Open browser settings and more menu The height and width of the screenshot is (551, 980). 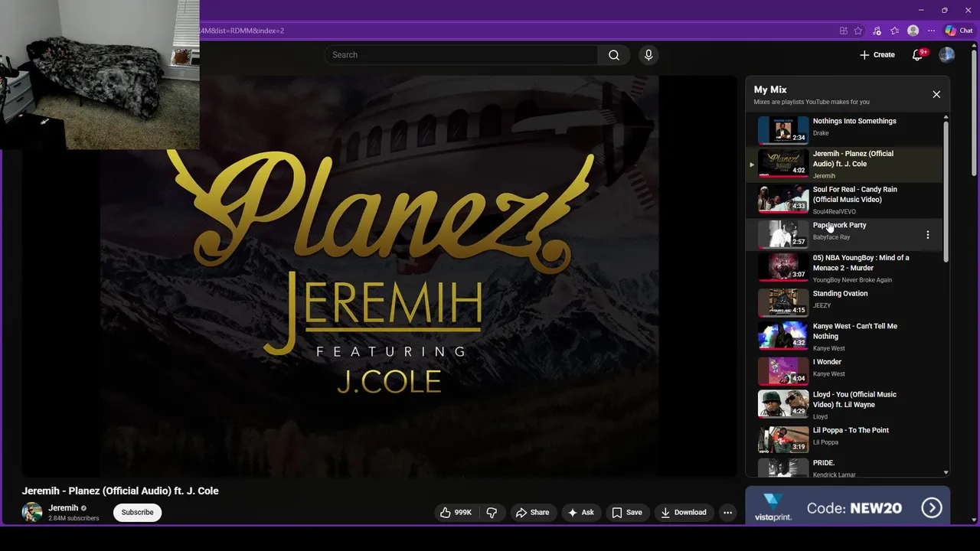click(931, 31)
